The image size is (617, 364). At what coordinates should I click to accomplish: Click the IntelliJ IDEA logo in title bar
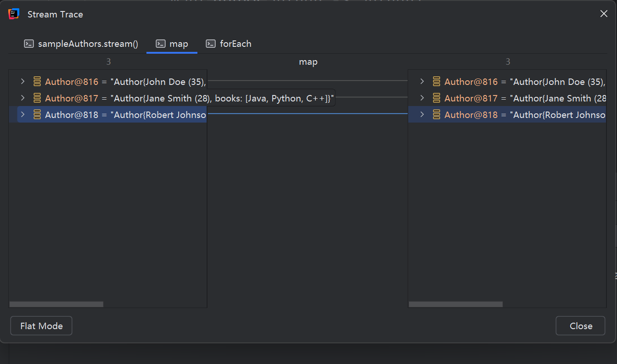(14, 14)
